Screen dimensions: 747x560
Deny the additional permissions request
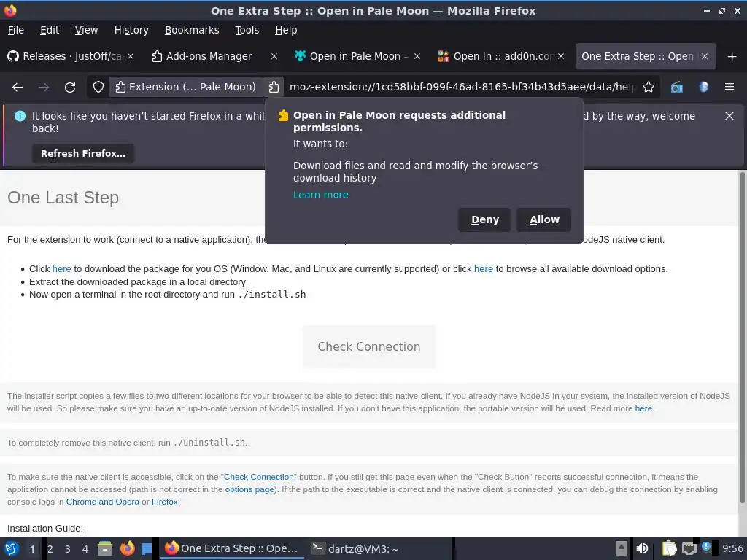pos(484,219)
